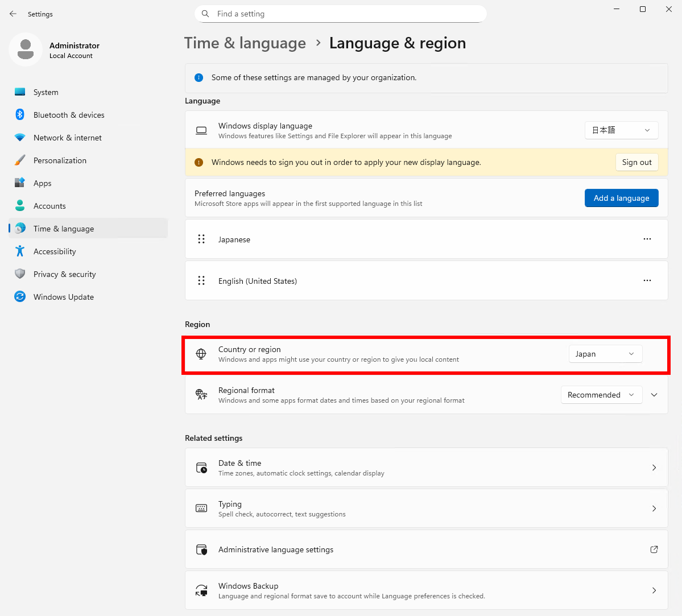Open Privacy & security from sidebar
The width and height of the screenshot is (682, 616).
(88, 274)
